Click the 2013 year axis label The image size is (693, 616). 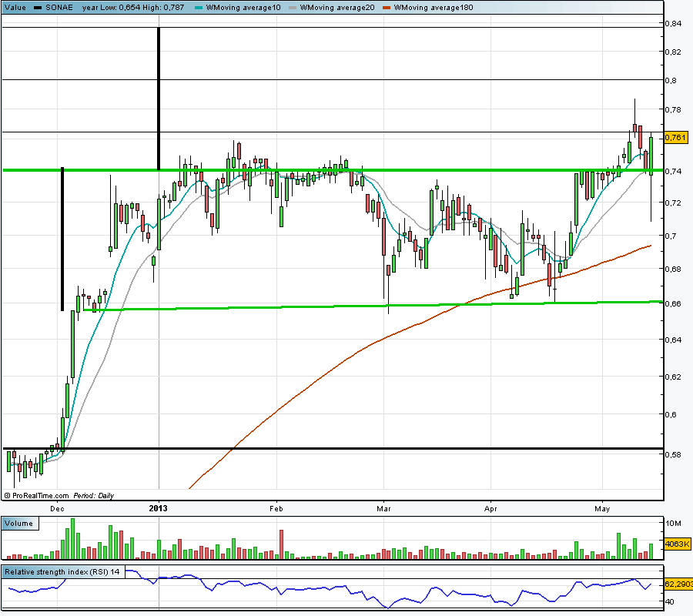158,508
